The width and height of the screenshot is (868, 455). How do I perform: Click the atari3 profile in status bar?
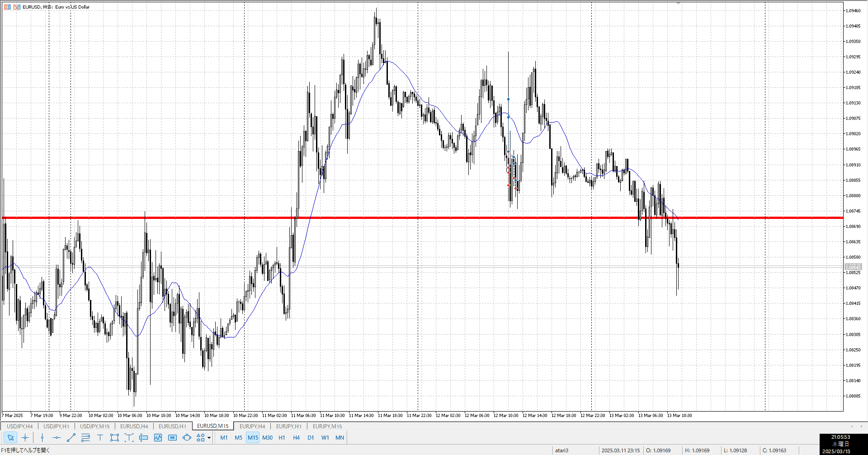point(562,450)
